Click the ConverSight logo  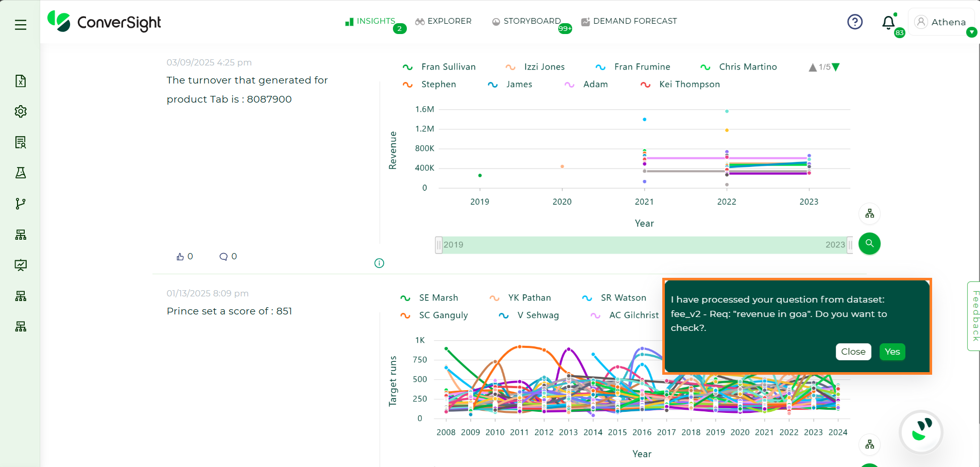click(x=104, y=22)
